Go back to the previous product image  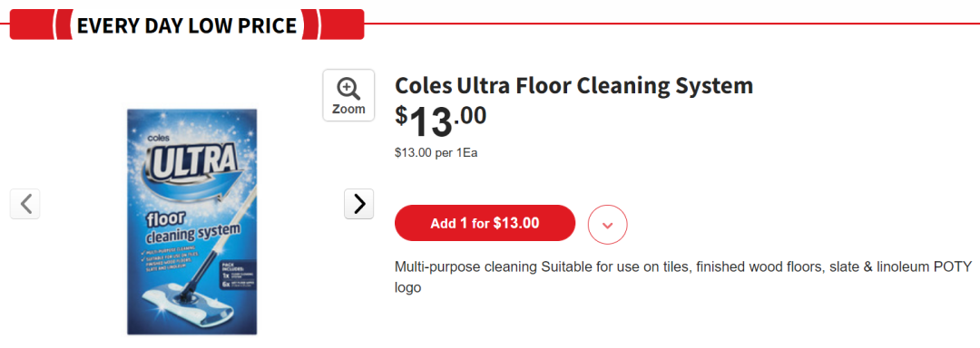tap(25, 204)
